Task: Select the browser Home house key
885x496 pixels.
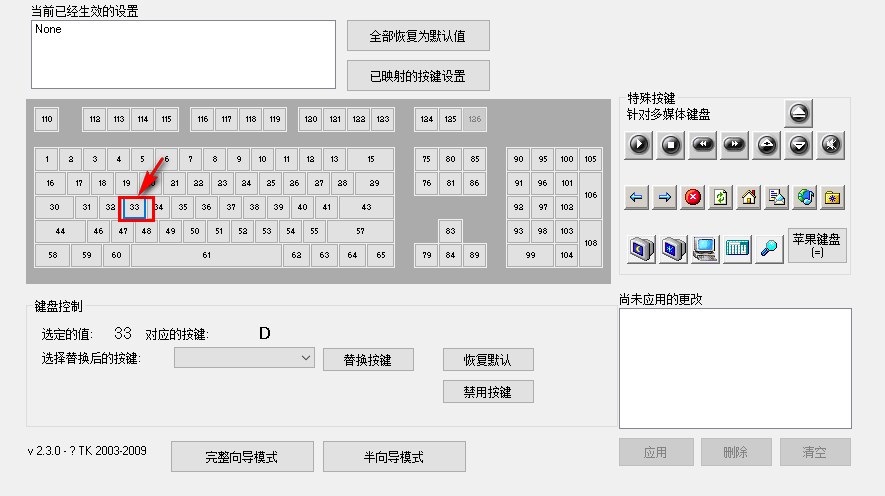Action: [x=748, y=197]
